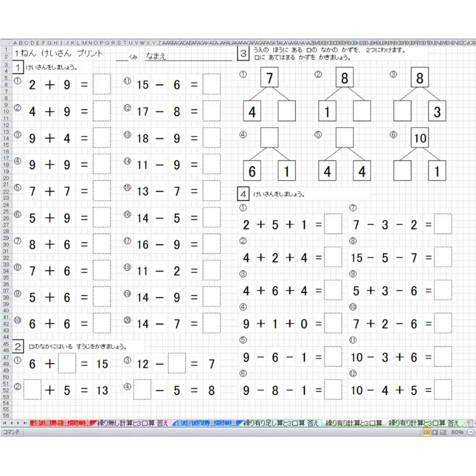Open the 繰り無し計算と3口算 答え sheet tab
The image size is (476, 476).
click(x=132, y=423)
